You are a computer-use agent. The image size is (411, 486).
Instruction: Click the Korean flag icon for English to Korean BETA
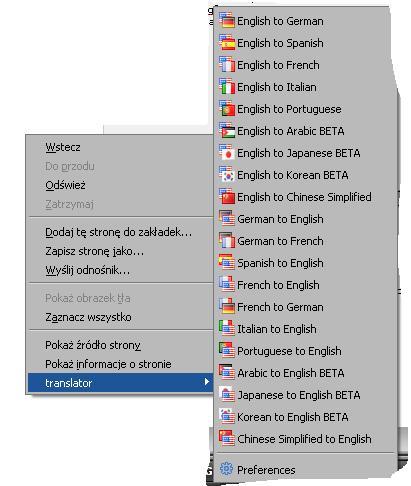point(227,174)
